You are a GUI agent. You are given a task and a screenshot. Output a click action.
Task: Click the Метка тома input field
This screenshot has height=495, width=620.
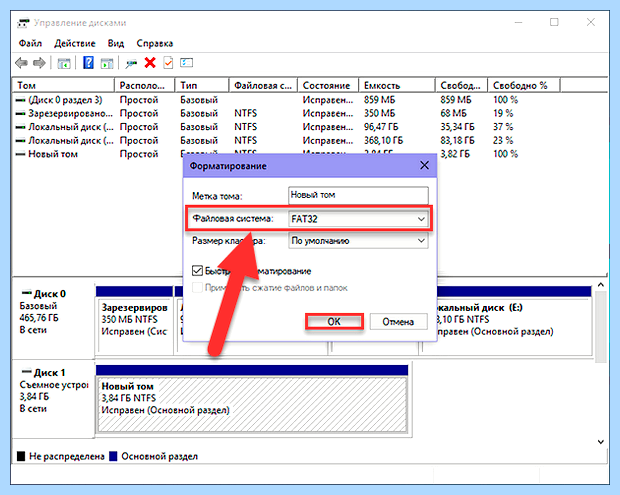pos(358,195)
